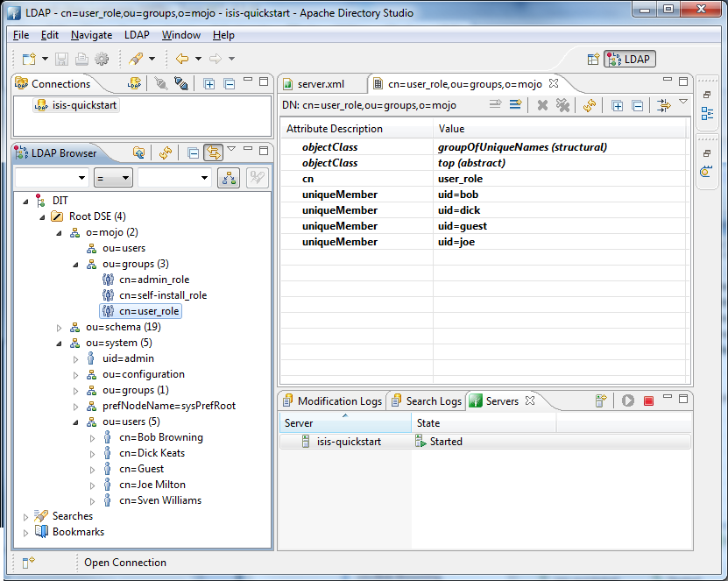728x581 pixels.
Task: Start the server with the play button
Action: pos(628,400)
